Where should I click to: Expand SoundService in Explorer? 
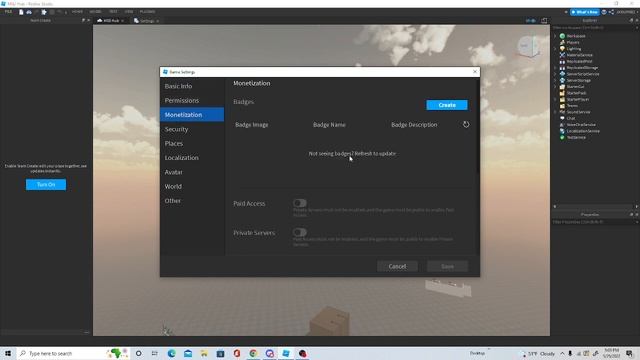click(555, 112)
